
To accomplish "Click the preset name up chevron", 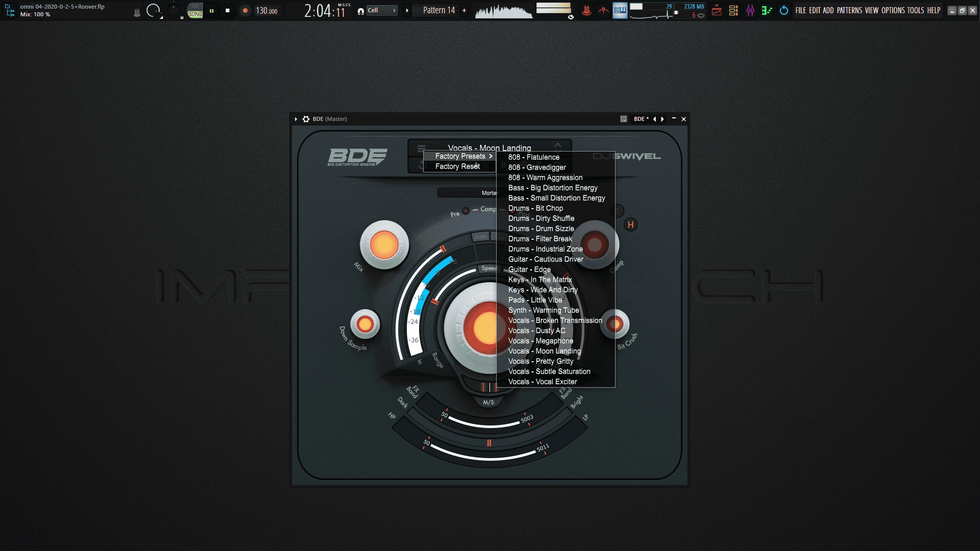I will point(558,145).
